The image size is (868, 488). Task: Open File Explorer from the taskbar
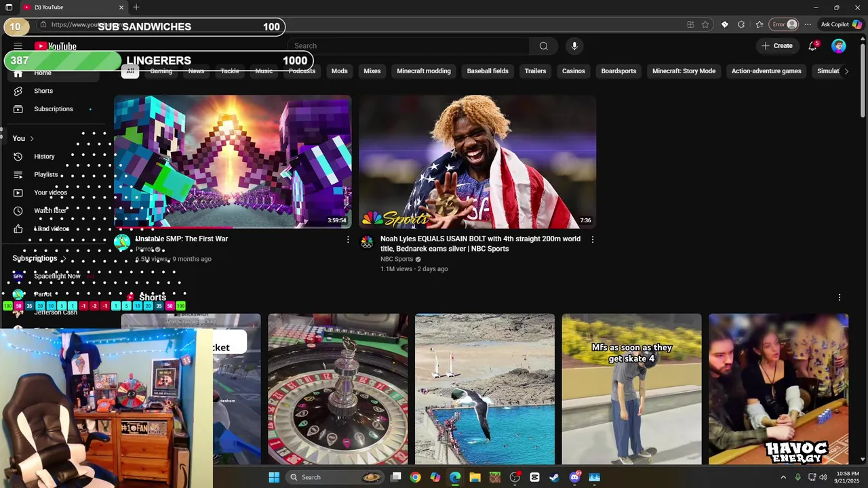475,477
